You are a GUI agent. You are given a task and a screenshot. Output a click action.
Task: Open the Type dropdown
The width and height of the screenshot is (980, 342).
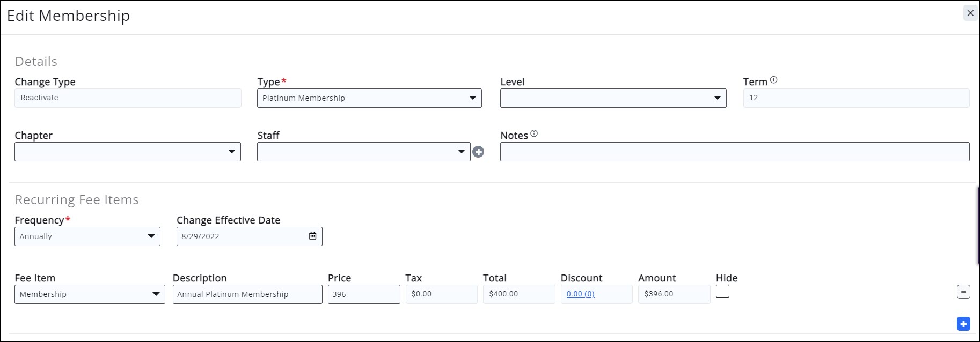click(x=369, y=98)
